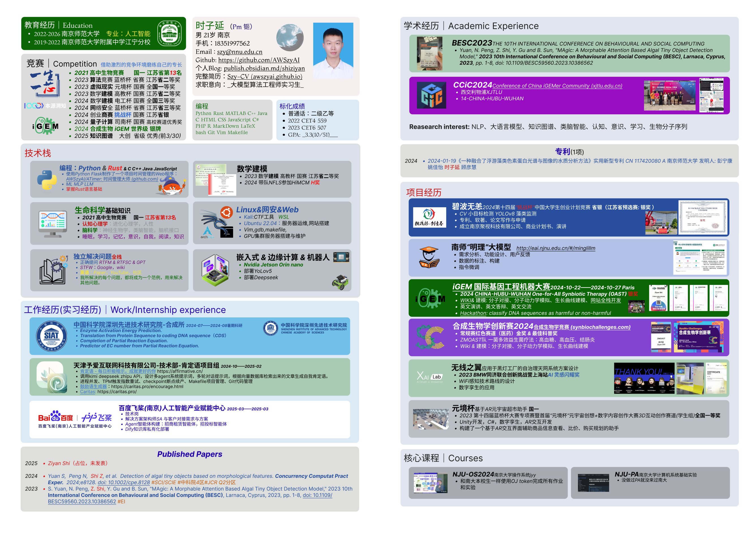Click the Published Papers heading

[190, 454]
